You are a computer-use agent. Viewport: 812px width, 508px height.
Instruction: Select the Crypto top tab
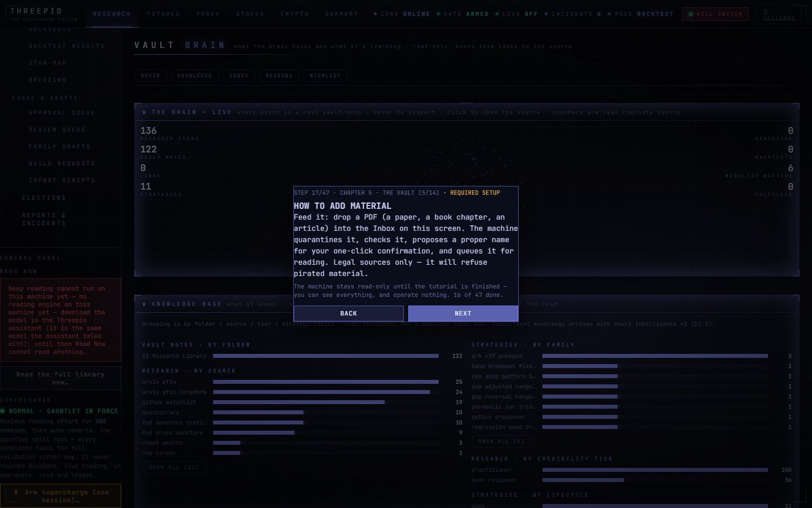[x=295, y=14]
